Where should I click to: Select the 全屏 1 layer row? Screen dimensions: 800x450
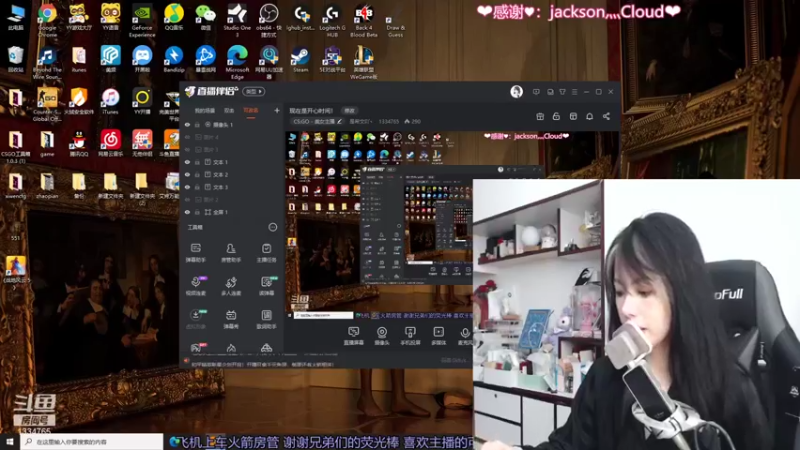pos(232,212)
